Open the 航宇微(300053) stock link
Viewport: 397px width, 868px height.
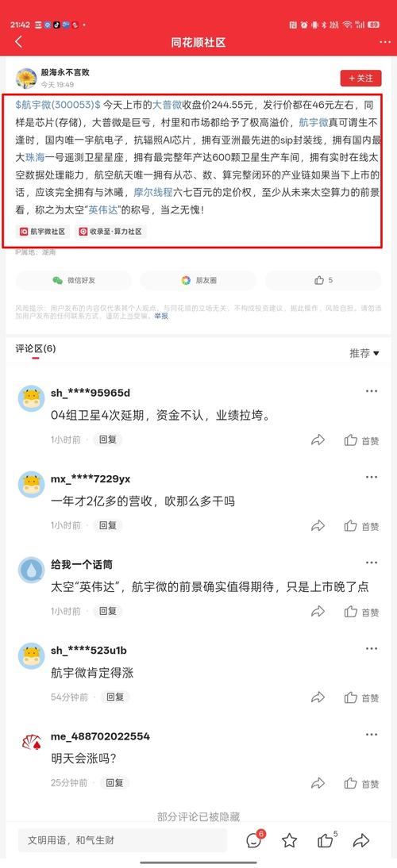coord(58,104)
